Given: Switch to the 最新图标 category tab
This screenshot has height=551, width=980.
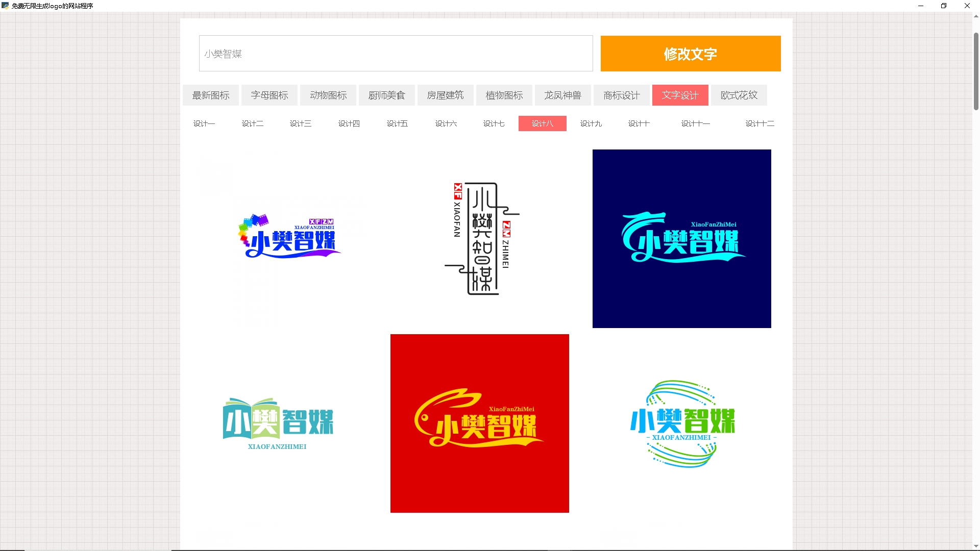Looking at the screenshot, I should 211,95.
